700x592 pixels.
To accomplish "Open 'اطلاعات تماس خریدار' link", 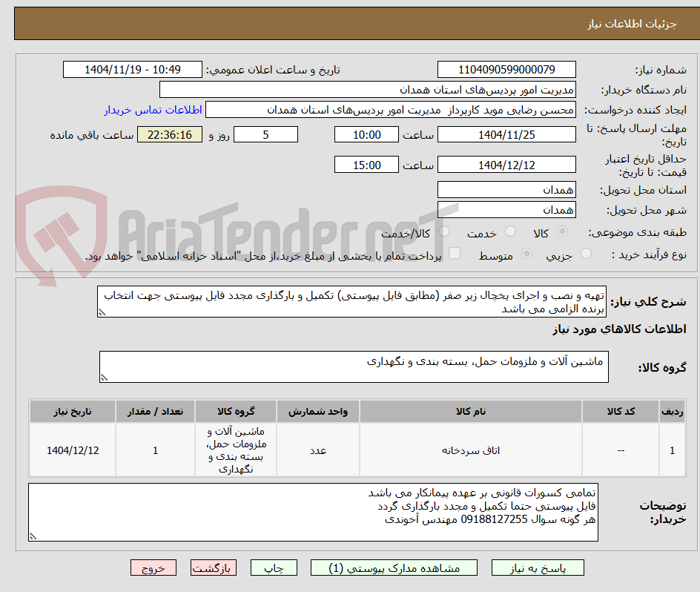I will (x=153, y=110).
